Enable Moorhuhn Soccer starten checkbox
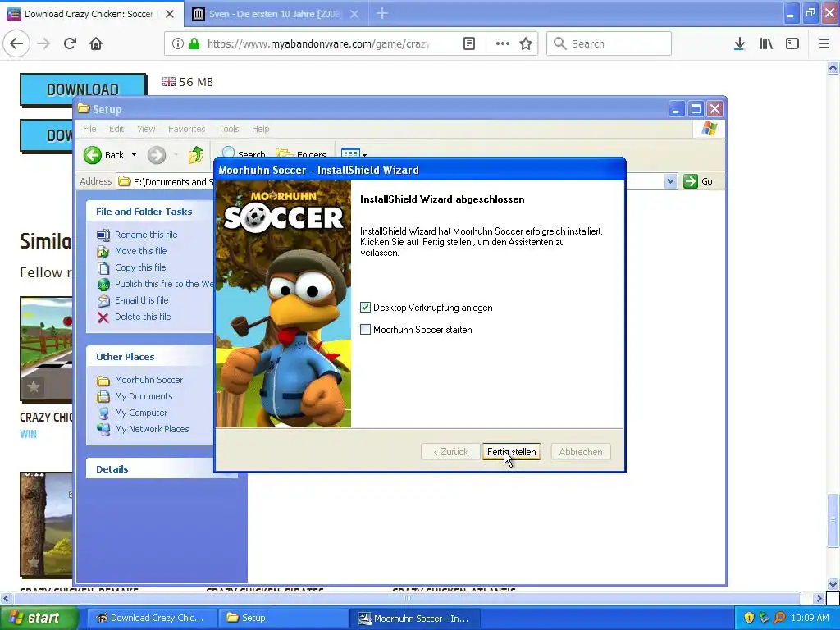 [365, 329]
